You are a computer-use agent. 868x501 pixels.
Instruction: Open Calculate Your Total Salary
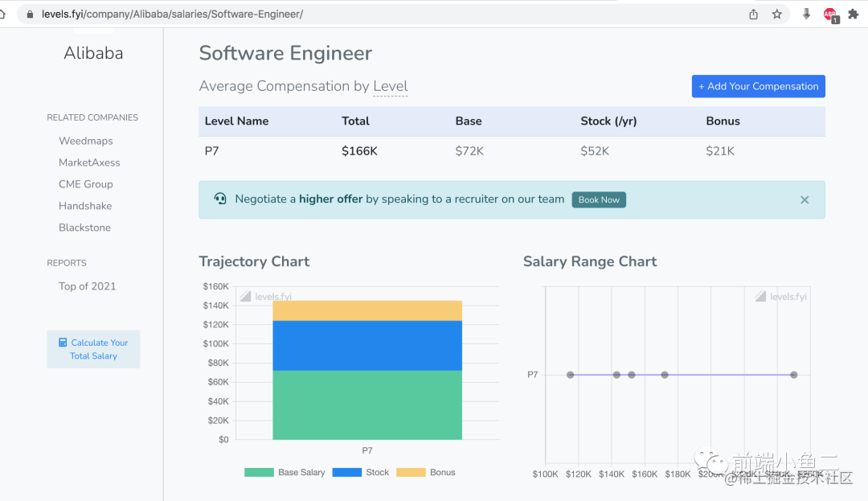(93, 349)
